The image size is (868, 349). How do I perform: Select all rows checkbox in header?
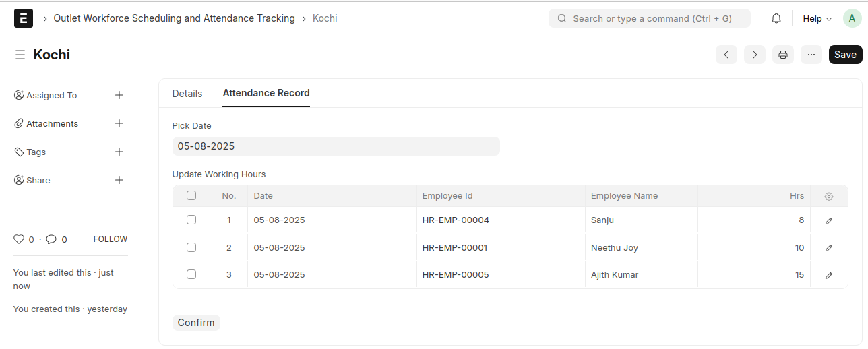pos(191,195)
